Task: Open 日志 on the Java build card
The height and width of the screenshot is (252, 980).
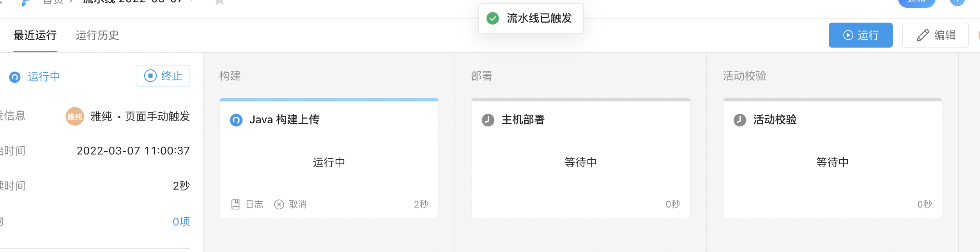Action: click(248, 204)
